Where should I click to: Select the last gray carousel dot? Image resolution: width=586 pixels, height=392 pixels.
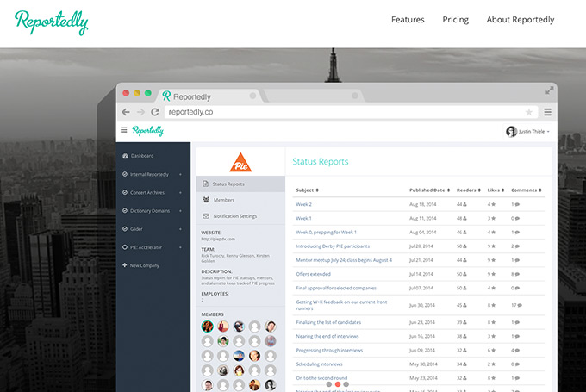[x=346, y=384]
